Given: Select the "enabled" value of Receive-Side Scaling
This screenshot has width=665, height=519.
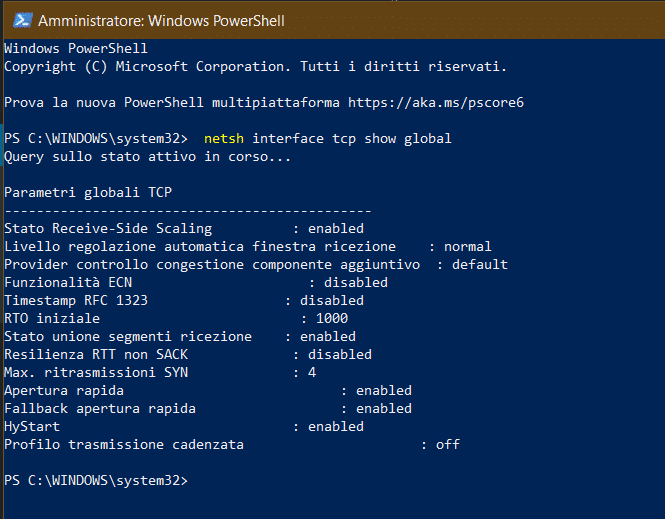Looking at the screenshot, I should point(335,229).
